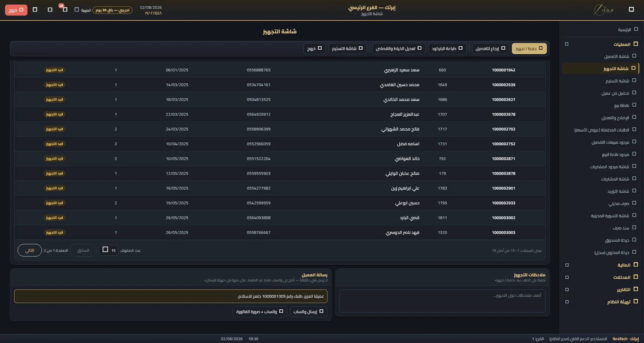Select order number 1000002539
644x343 pixels.
pos(503,85)
